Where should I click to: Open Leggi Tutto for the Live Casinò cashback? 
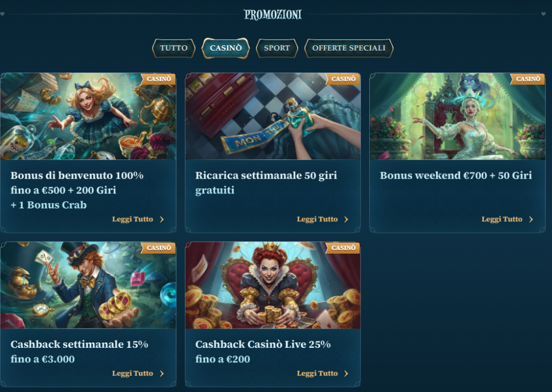click(317, 373)
